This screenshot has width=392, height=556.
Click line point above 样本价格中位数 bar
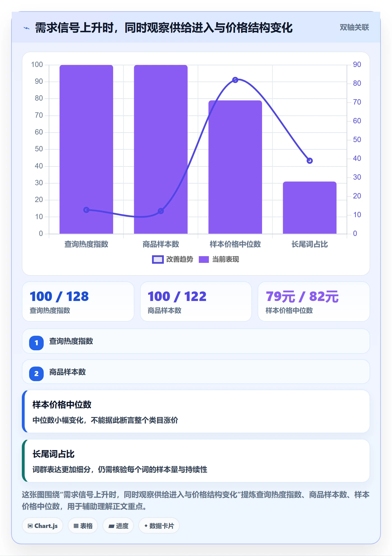pyautogui.click(x=235, y=80)
